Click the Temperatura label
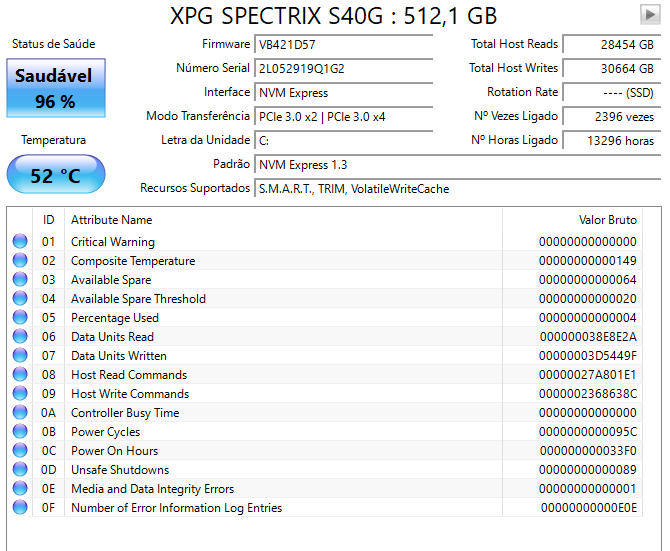The width and height of the screenshot is (670, 551). point(53,140)
